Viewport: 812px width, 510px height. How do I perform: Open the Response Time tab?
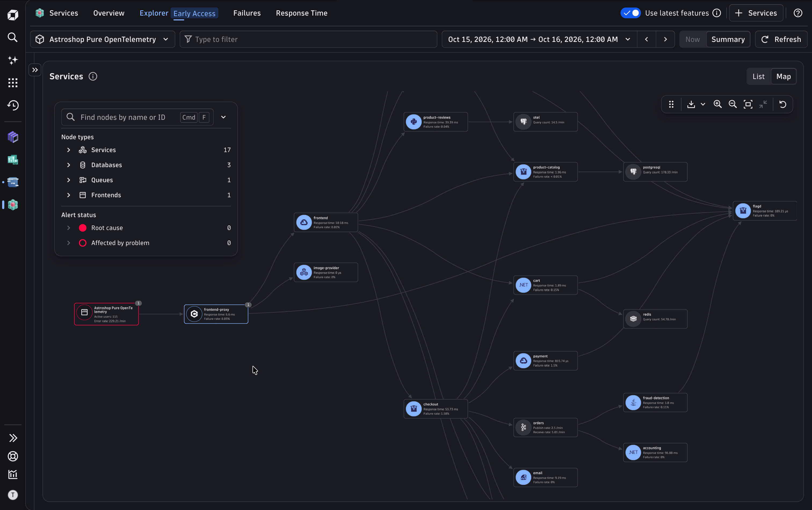tap(301, 13)
